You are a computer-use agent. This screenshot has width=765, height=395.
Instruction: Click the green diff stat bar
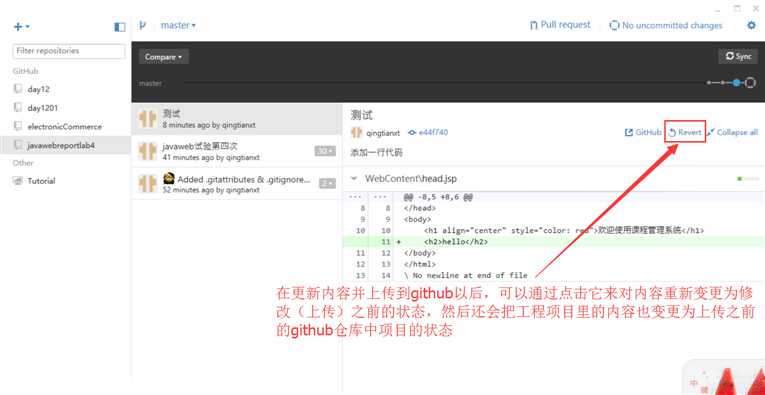[x=748, y=179]
